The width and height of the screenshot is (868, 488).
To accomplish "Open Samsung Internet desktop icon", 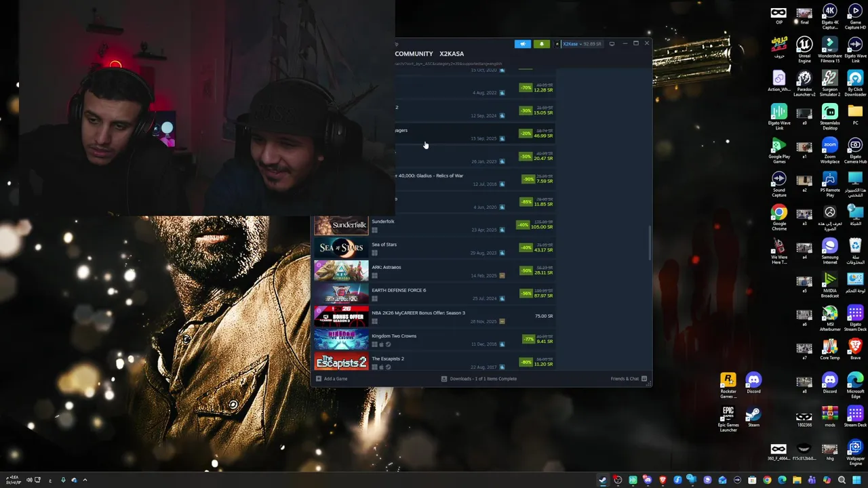I will pyautogui.click(x=830, y=251).
